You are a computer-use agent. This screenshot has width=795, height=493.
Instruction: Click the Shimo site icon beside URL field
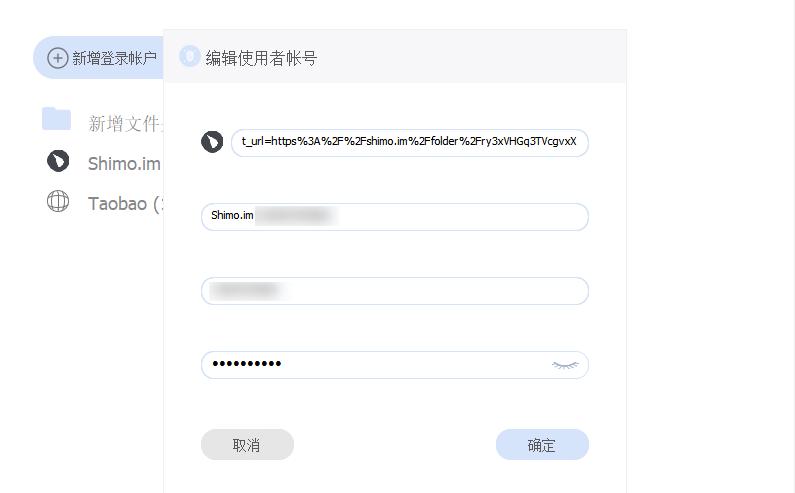(212, 142)
